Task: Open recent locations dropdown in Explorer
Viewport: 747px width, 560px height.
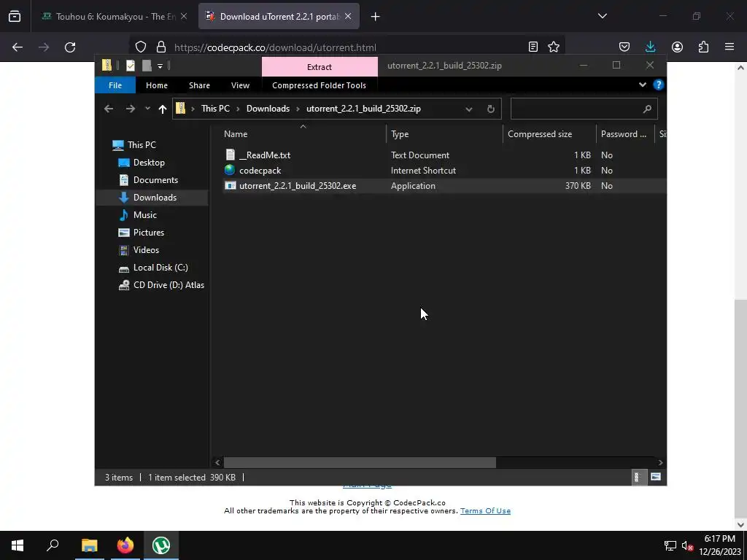Action: click(x=147, y=109)
